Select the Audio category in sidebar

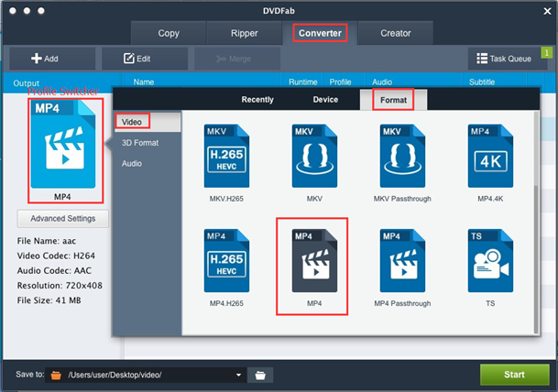[x=132, y=163]
